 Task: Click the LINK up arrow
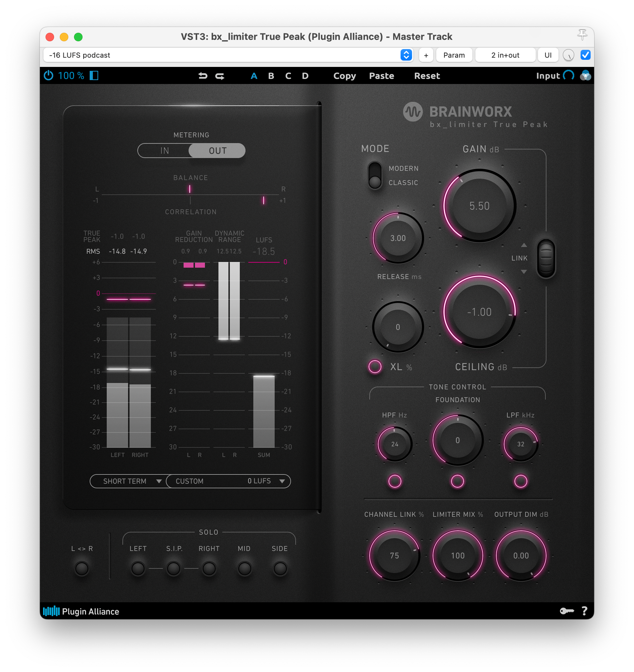(524, 245)
